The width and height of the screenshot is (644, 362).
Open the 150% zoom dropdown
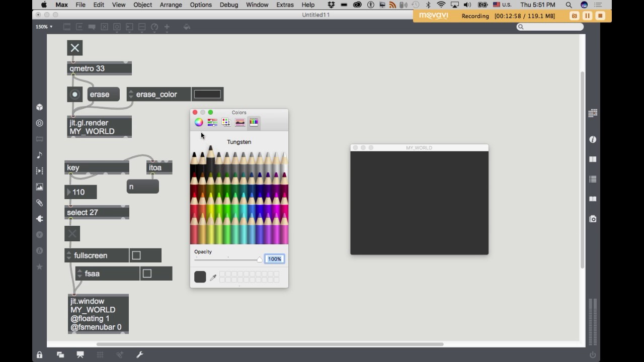pos(44,27)
